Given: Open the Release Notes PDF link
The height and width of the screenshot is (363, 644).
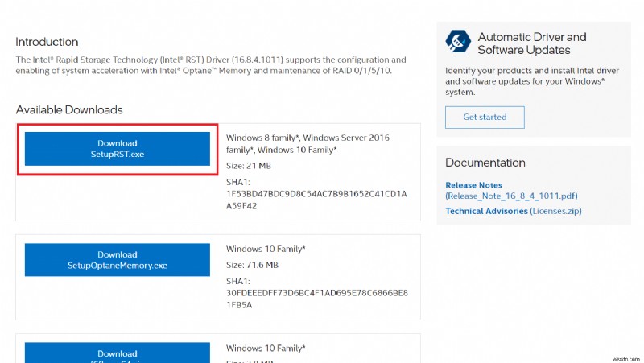Looking at the screenshot, I should click(511, 191).
